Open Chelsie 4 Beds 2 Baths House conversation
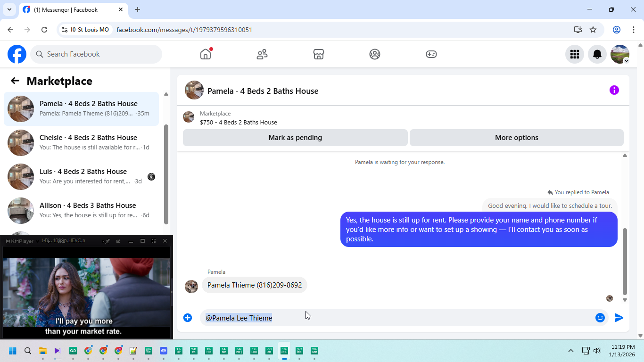The image size is (644, 362). 81,143
